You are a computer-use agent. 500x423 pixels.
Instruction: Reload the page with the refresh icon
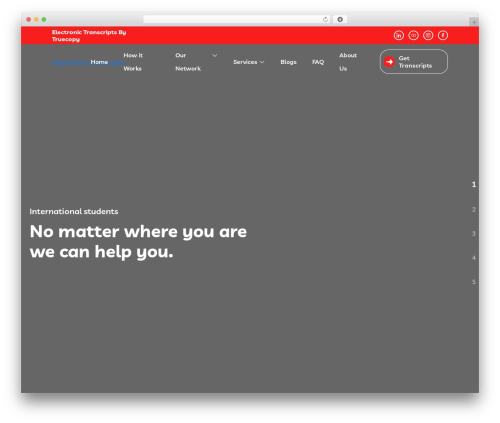click(325, 19)
